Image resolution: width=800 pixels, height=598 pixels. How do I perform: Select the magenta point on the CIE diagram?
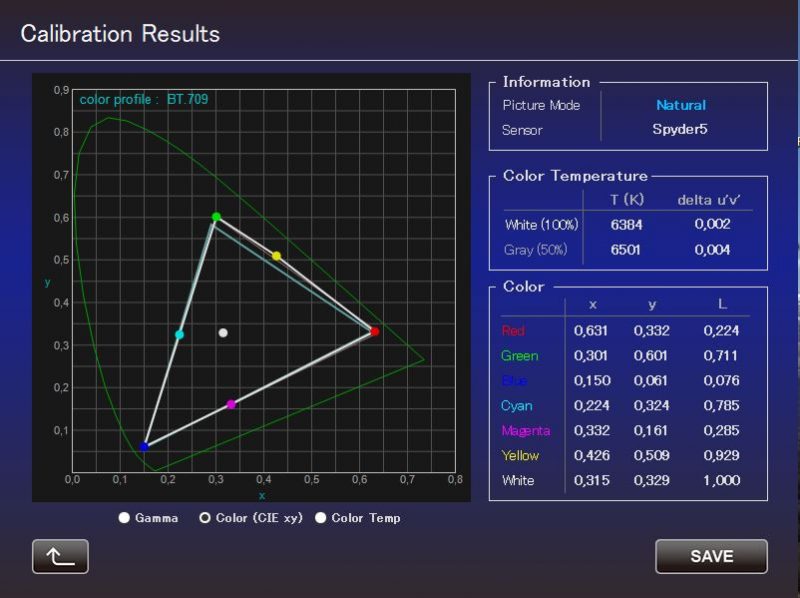click(x=231, y=404)
